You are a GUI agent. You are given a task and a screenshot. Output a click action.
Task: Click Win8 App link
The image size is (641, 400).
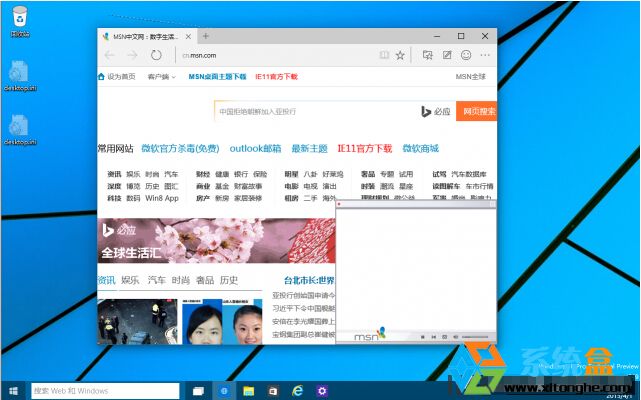click(162, 198)
